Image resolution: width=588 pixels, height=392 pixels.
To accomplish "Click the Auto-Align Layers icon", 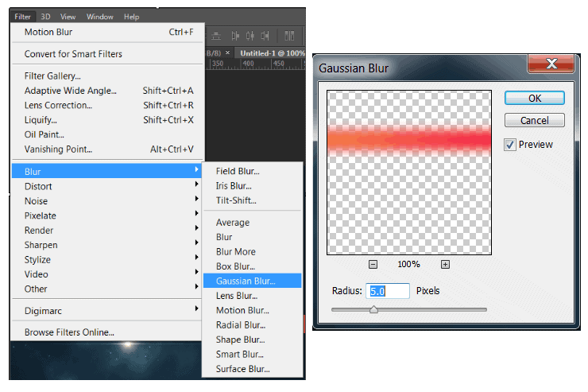I will coord(289,37).
